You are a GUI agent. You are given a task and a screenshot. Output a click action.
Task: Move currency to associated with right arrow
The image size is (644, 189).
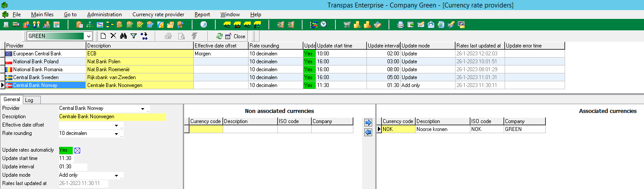(x=368, y=123)
